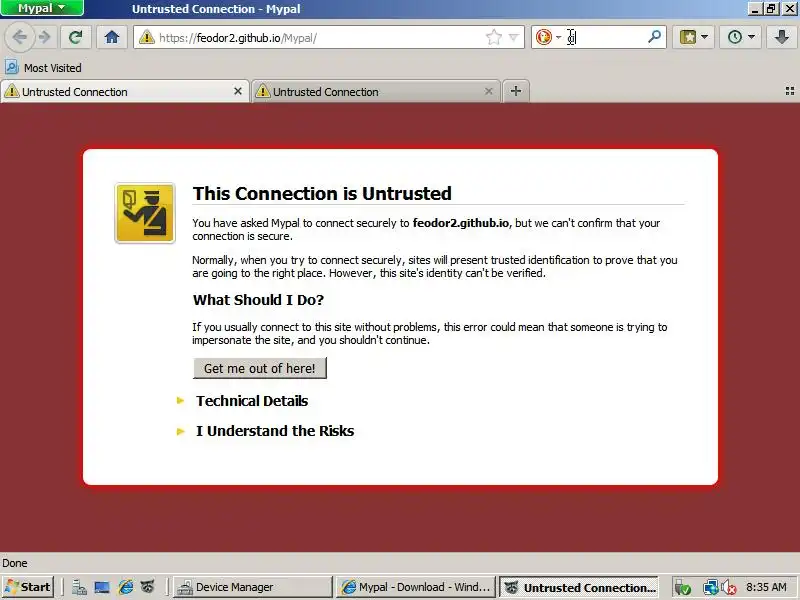Expand the Bookmarks button dropdown arrow
The image size is (800, 600).
(705, 37)
